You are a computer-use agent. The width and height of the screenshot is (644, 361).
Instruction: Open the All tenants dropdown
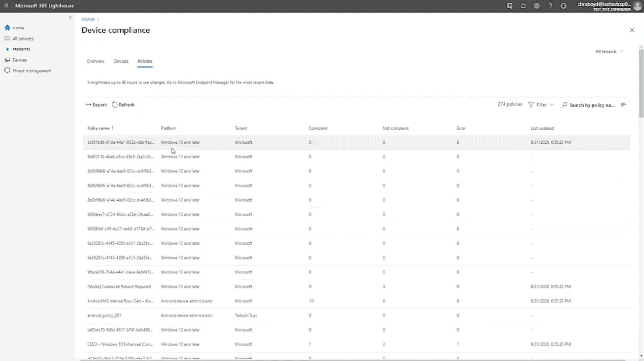(609, 51)
